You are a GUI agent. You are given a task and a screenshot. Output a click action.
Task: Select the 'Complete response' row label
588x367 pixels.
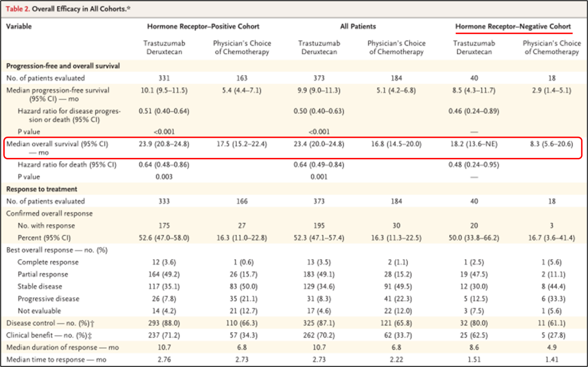pos(48,262)
